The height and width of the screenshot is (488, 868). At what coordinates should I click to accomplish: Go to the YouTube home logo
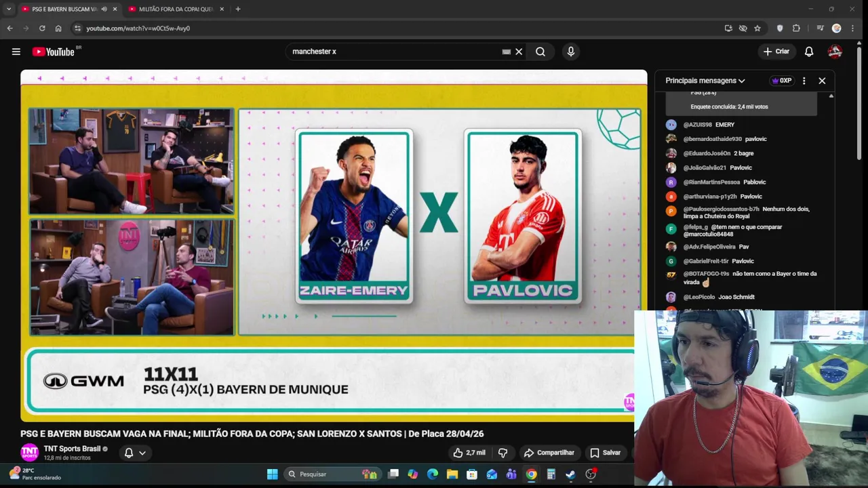pyautogui.click(x=54, y=52)
